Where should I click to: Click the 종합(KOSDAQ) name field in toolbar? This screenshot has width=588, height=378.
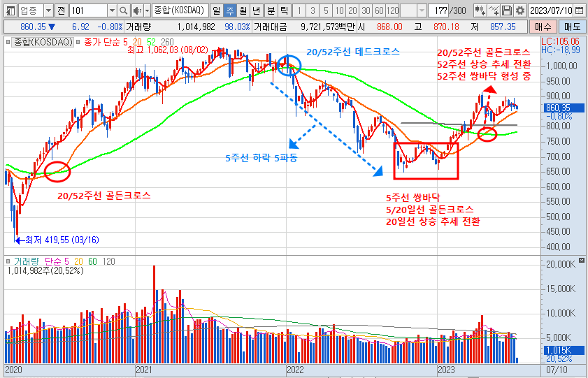(x=180, y=10)
